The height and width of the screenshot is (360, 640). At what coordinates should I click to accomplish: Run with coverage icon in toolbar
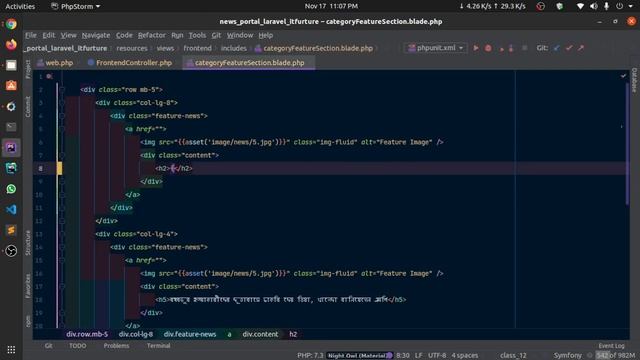[x=501, y=48]
